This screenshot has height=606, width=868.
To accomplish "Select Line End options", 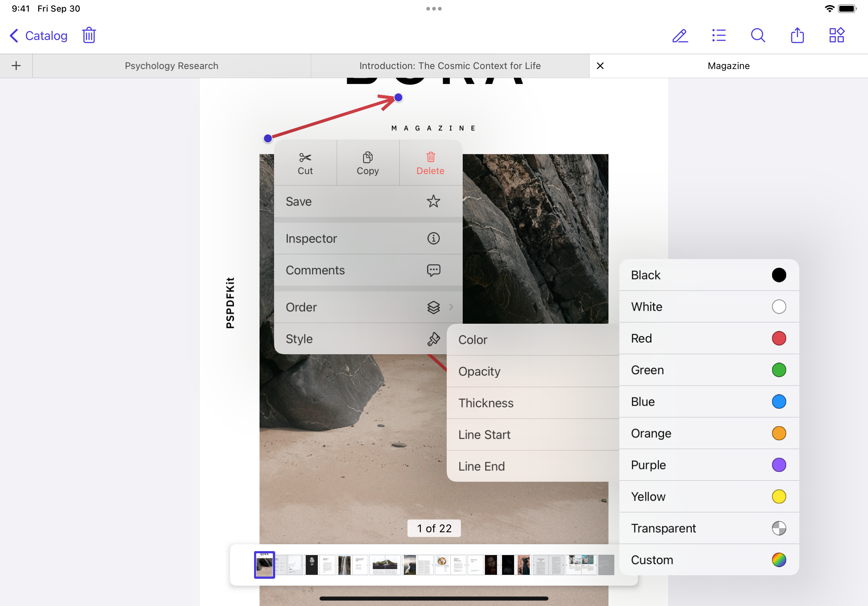I will point(533,466).
